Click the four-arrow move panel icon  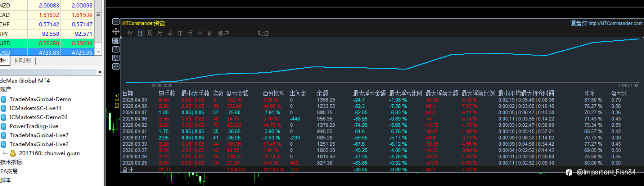[x=116, y=31]
